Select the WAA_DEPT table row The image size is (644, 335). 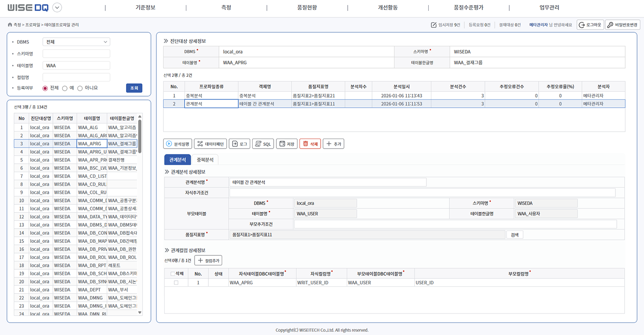[76, 289]
